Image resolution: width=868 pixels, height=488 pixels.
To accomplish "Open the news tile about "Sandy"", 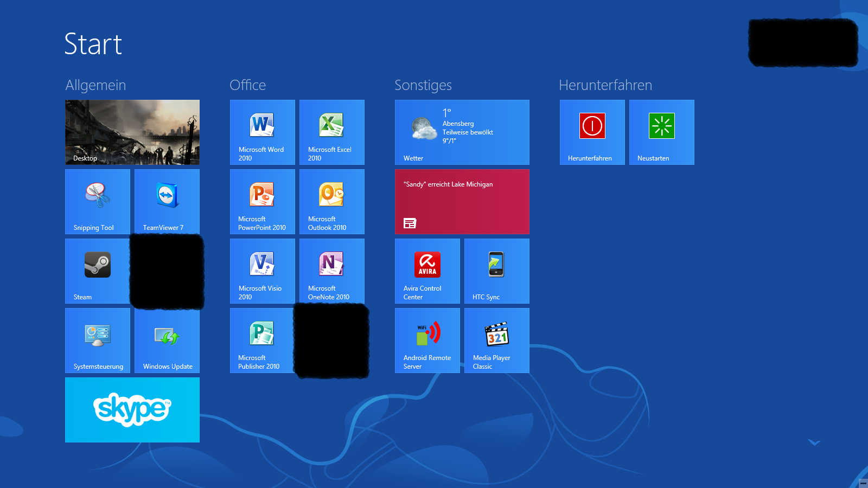I will pos(462,202).
